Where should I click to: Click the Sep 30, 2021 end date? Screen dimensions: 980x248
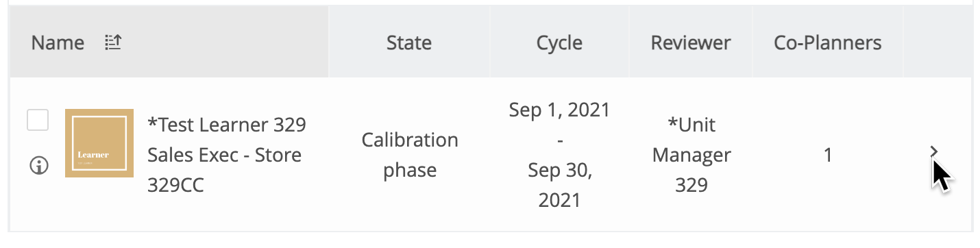pyautogui.click(x=559, y=185)
